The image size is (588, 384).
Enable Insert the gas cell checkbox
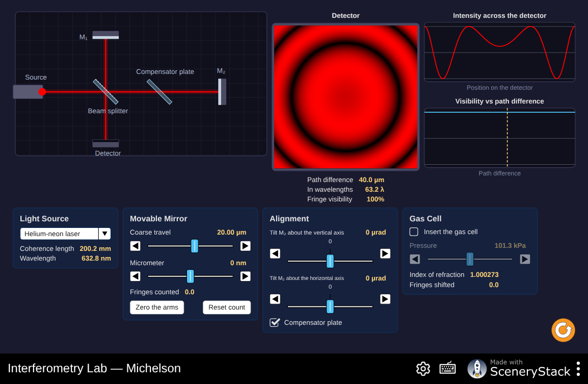pyautogui.click(x=414, y=232)
